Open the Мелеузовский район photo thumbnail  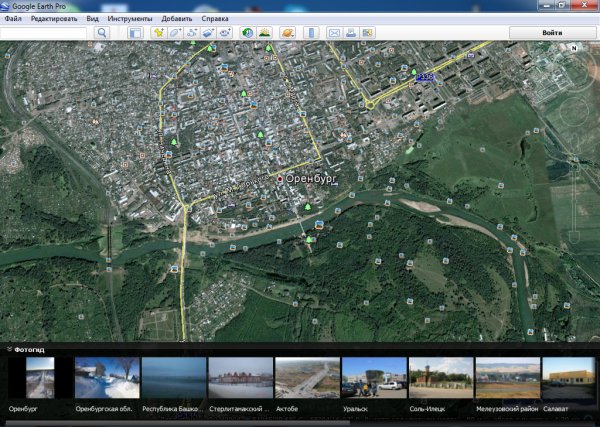pos(508,378)
